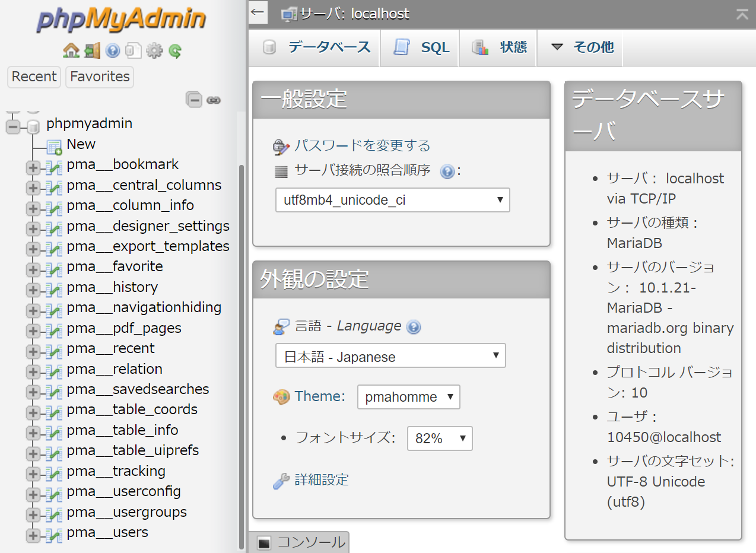The image size is (756, 553).
Task: Click the back arrow in top bar
Action: [258, 12]
